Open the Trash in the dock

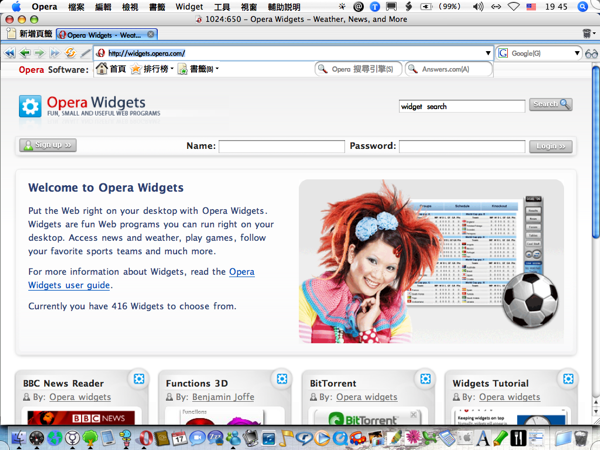[x=581, y=438]
